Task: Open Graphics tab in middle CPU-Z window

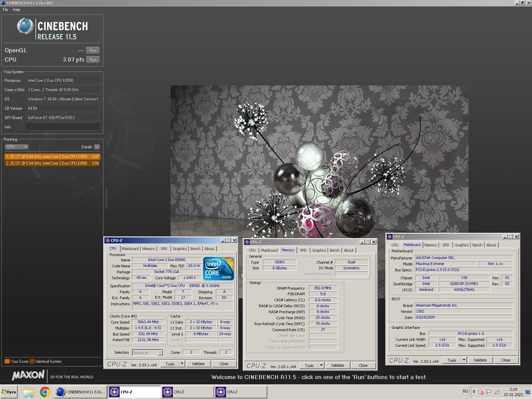Action: [x=319, y=250]
